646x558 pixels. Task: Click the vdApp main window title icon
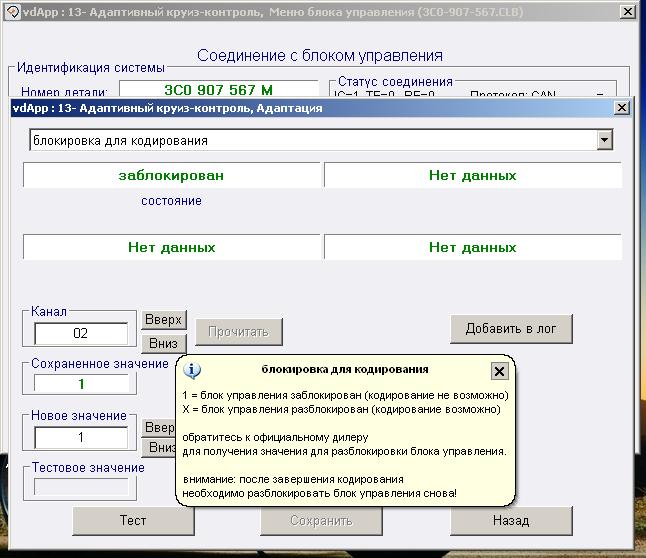tap(12, 12)
